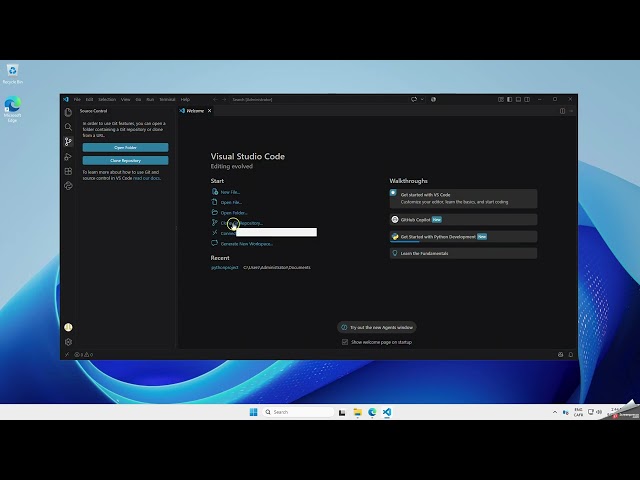Open the Accounts avatar menu
The width and height of the screenshot is (640, 480).
(68, 327)
